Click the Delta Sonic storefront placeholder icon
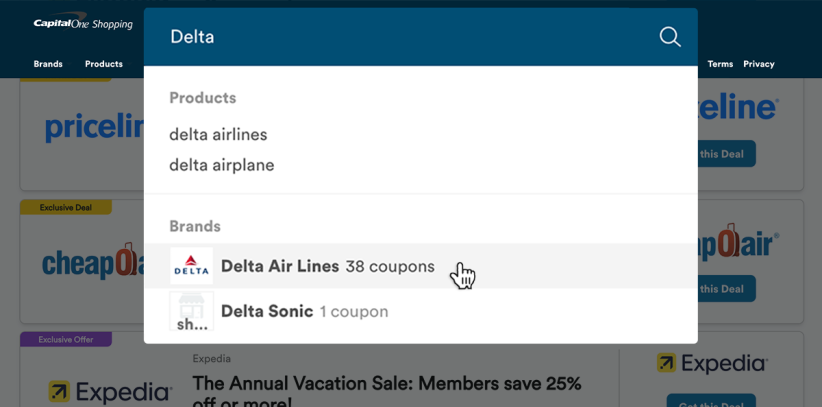Screen dimensions: 822x407 coord(191,311)
